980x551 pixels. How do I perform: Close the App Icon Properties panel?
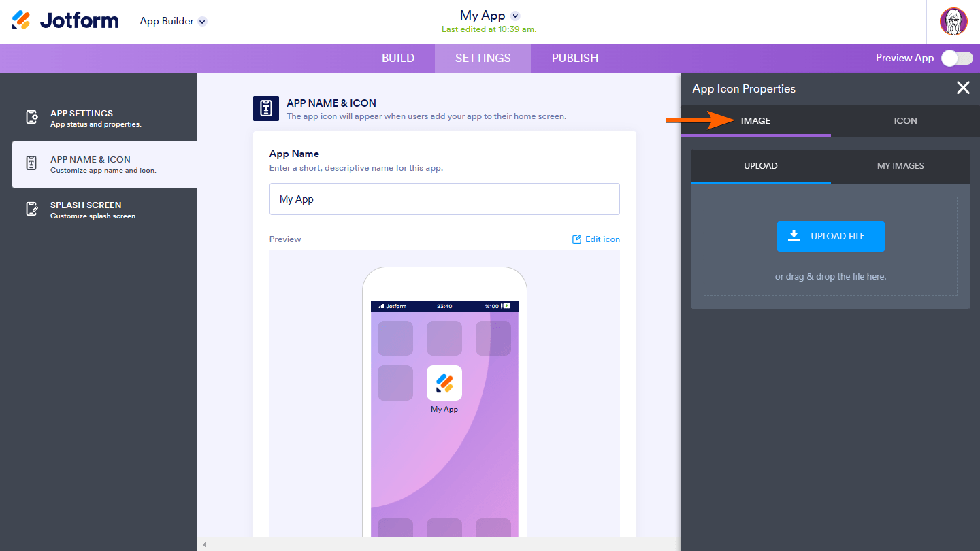point(963,88)
